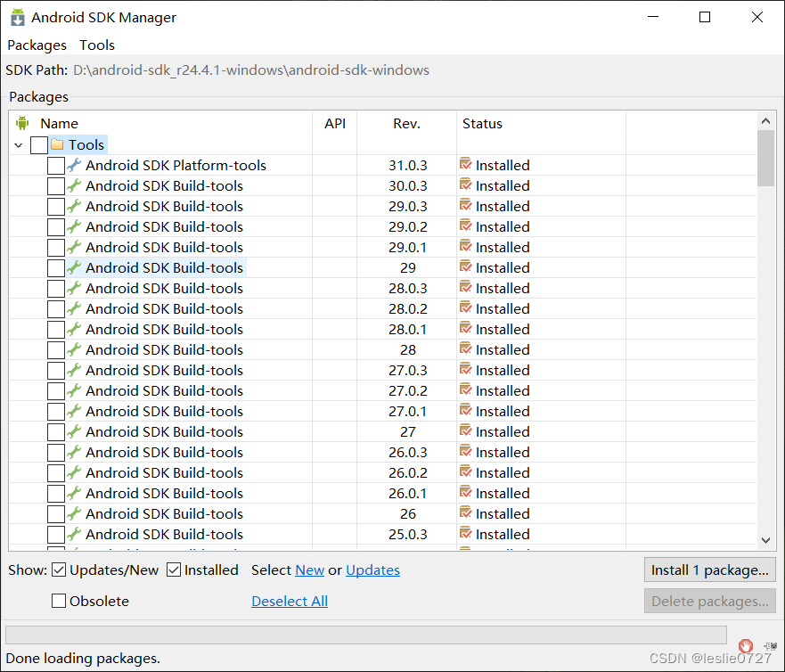Click the revision value 26.0.3
Viewport: 785px width, 672px height.
pyautogui.click(x=407, y=453)
